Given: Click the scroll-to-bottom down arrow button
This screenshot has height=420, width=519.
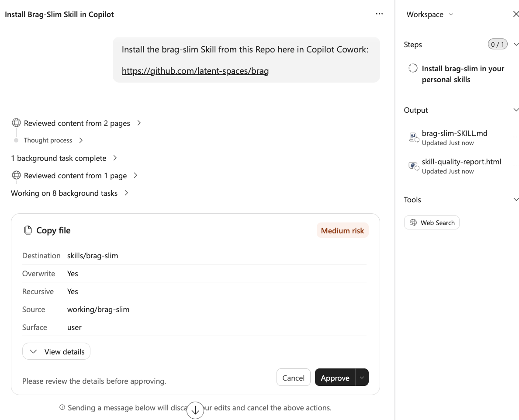Looking at the screenshot, I should 195,410.
